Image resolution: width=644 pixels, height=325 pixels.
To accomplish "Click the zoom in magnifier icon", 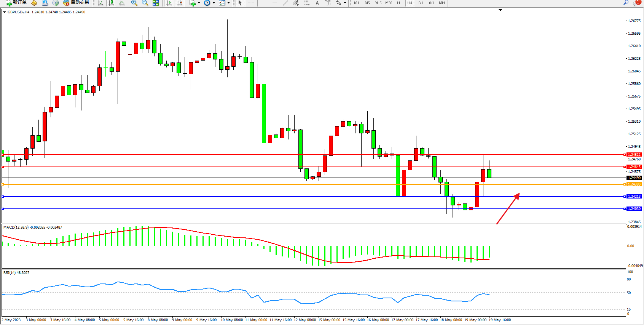I will (x=134, y=3).
